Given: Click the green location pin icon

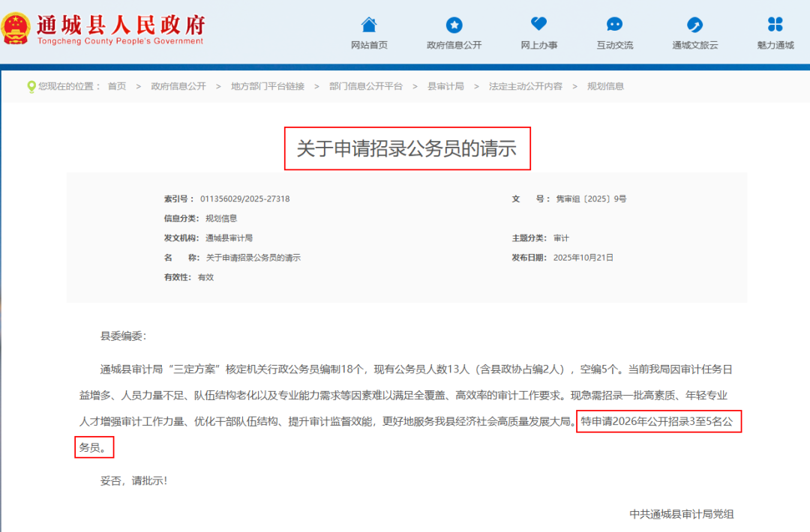Looking at the screenshot, I should coord(31,87).
